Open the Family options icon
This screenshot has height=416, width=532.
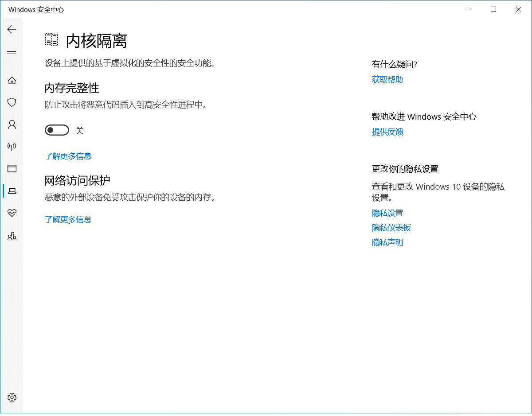pyautogui.click(x=12, y=236)
